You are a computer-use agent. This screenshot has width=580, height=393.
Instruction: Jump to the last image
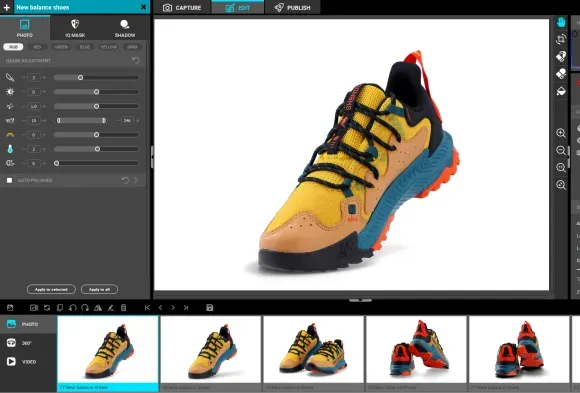tap(186, 308)
